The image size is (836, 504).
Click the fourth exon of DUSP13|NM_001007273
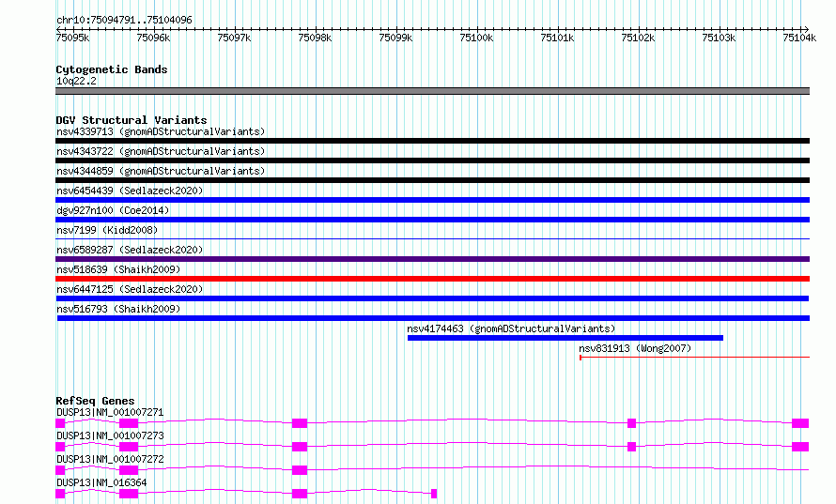(632, 447)
